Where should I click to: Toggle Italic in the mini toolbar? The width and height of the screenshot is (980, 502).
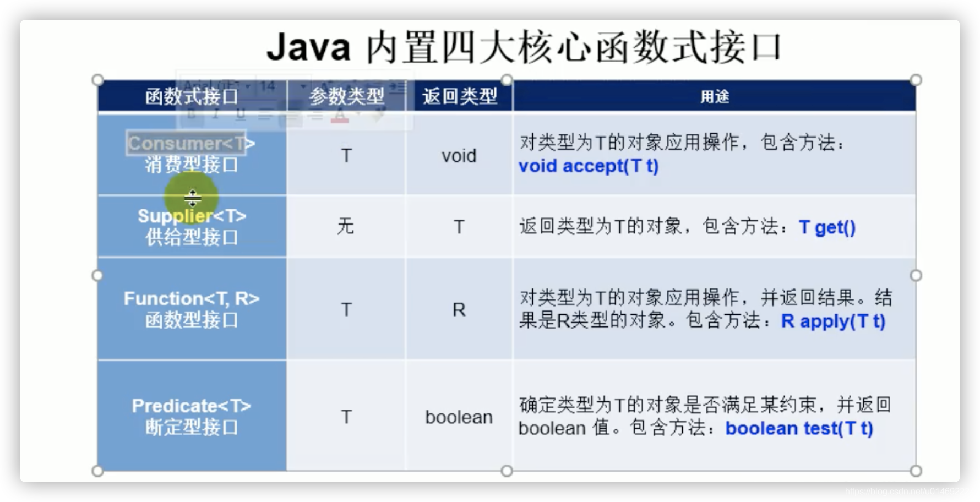point(216,114)
